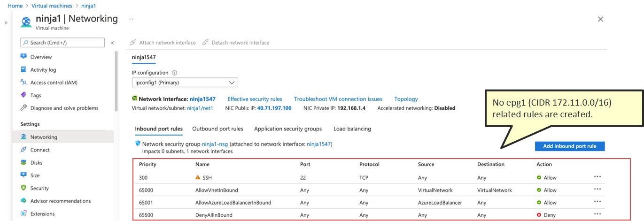
Task: Open the Size icon in sidebar
Action: click(x=23, y=175)
